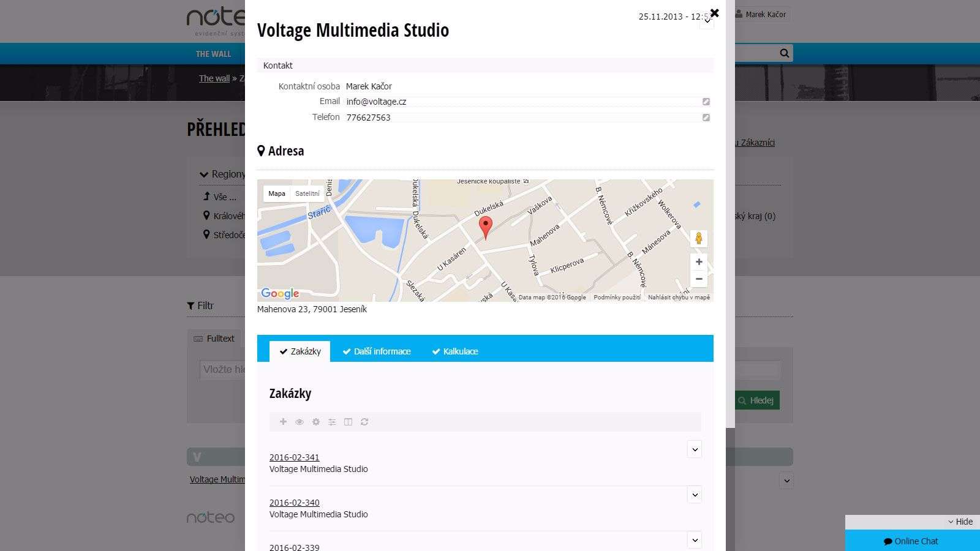Click search magnifier in top bar
The image size is (980, 551).
[x=784, y=53]
